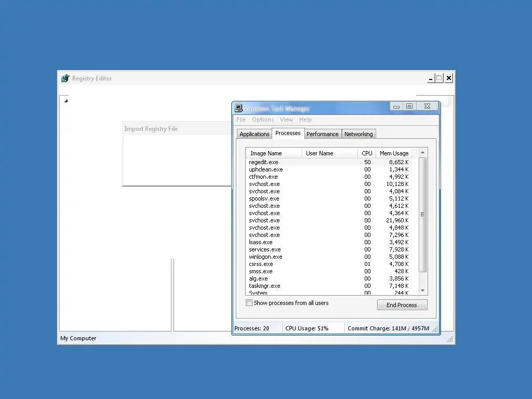Select the uphclean.exe process

pyautogui.click(x=329, y=169)
